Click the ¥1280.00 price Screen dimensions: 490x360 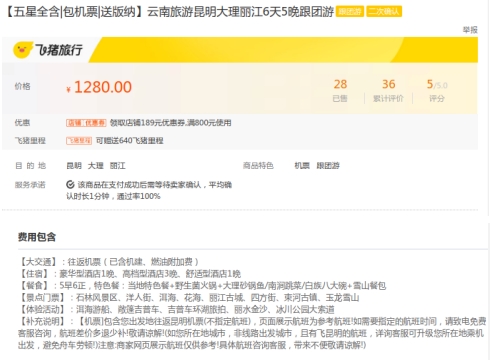coord(99,87)
